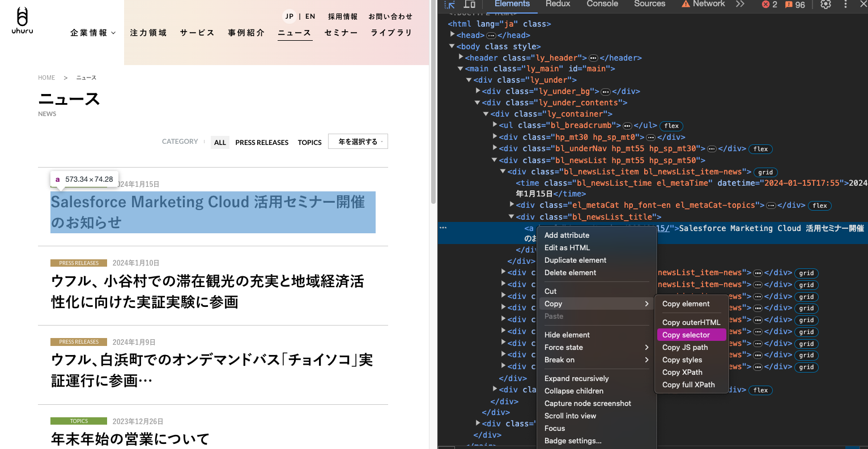Open DevTools settings gear icon
868x449 pixels.
pyautogui.click(x=826, y=4)
